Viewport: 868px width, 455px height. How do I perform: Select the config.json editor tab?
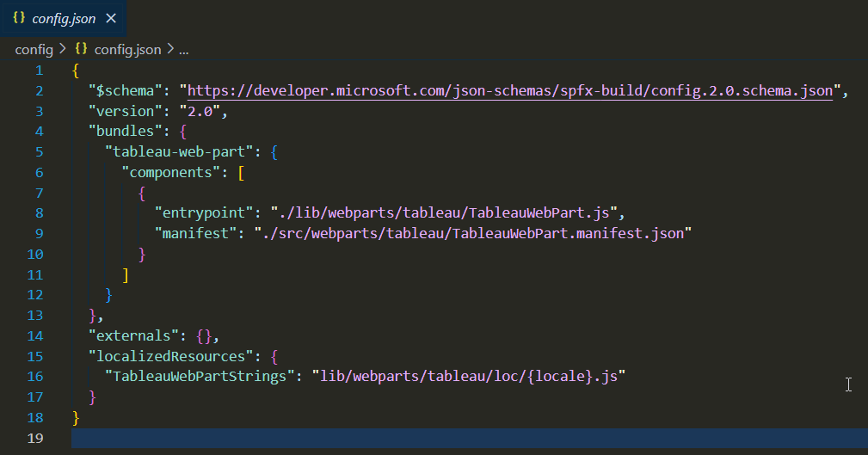[64, 19]
